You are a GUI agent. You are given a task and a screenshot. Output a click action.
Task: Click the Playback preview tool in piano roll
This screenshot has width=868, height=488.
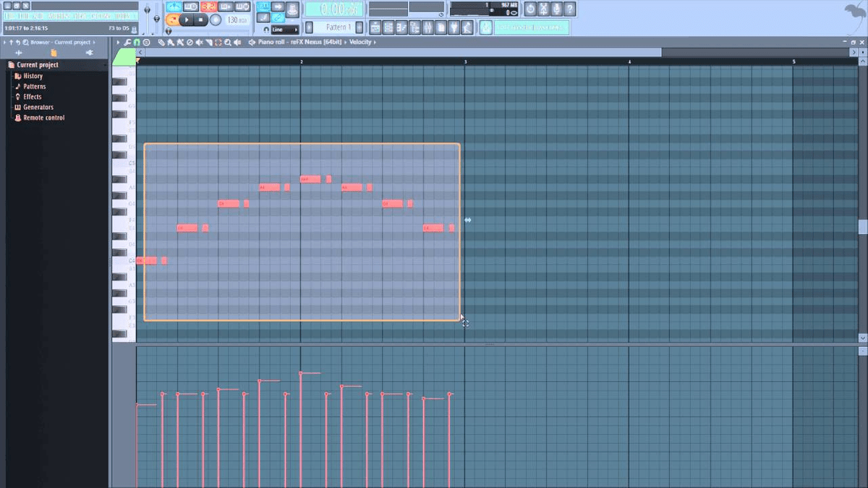click(x=237, y=43)
